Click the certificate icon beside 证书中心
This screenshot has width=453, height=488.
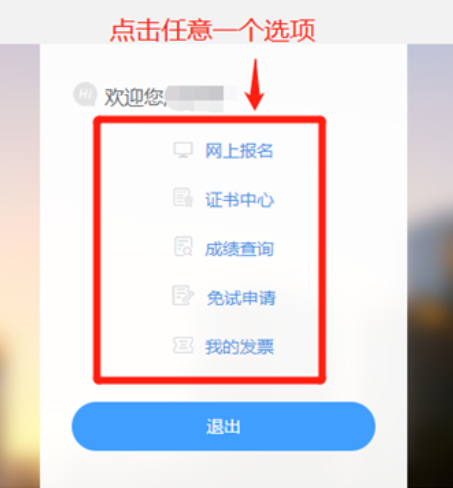[x=183, y=197]
